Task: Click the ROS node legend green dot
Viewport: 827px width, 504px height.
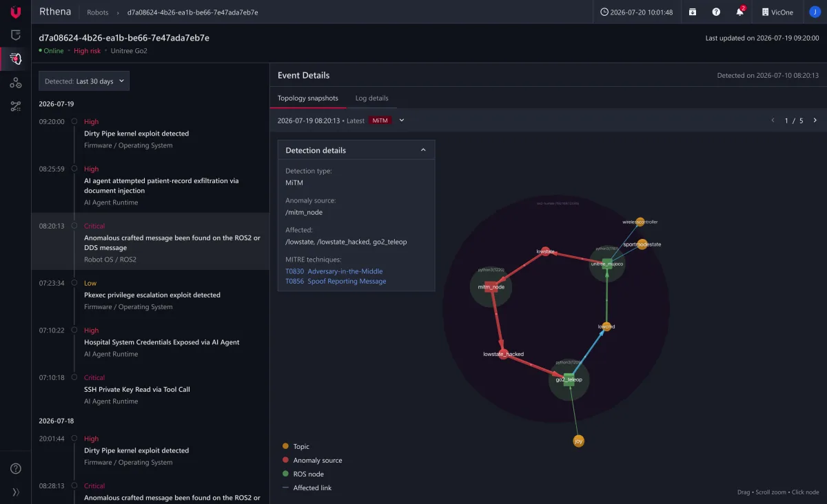Action: tap(285, 474)
